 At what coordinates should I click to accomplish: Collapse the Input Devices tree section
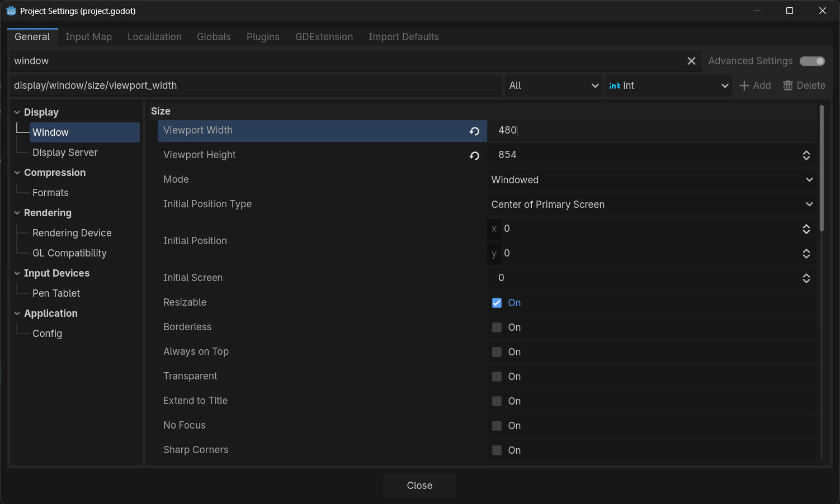[x=17, y=273]
